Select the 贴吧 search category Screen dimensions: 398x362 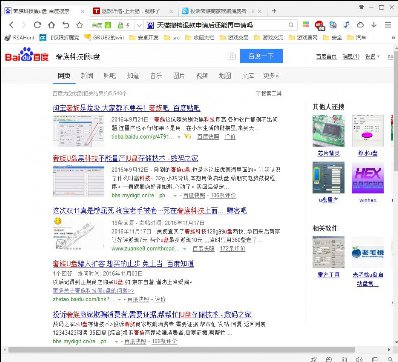pos(110,76)
